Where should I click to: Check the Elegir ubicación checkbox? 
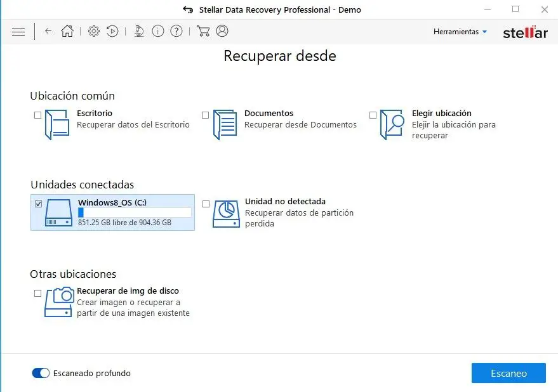tap(373, 115)
